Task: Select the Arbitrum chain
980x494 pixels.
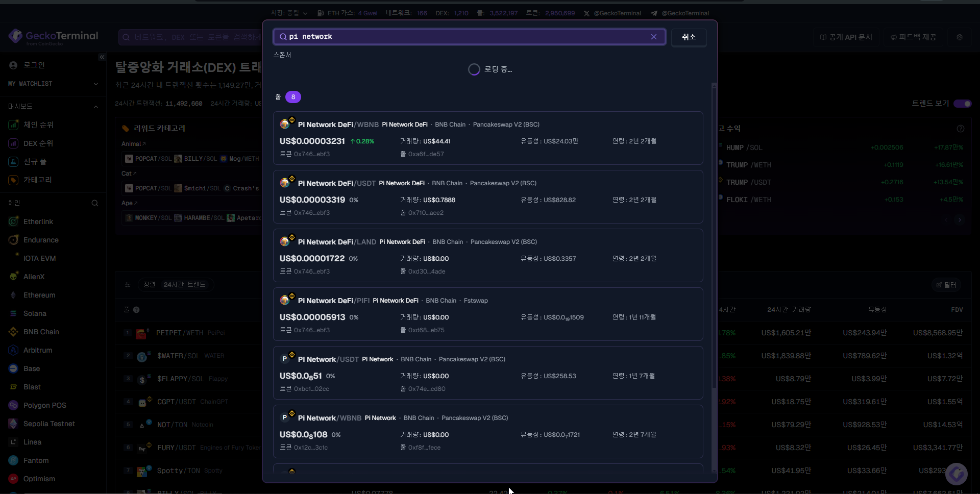Action: pos(31,350)
